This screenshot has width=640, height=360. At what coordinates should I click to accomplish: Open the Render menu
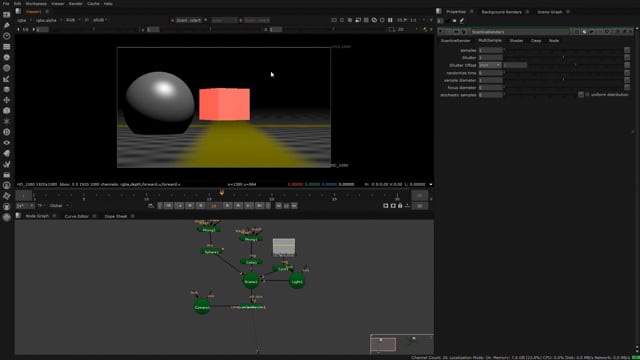click(x=76, y=4)
